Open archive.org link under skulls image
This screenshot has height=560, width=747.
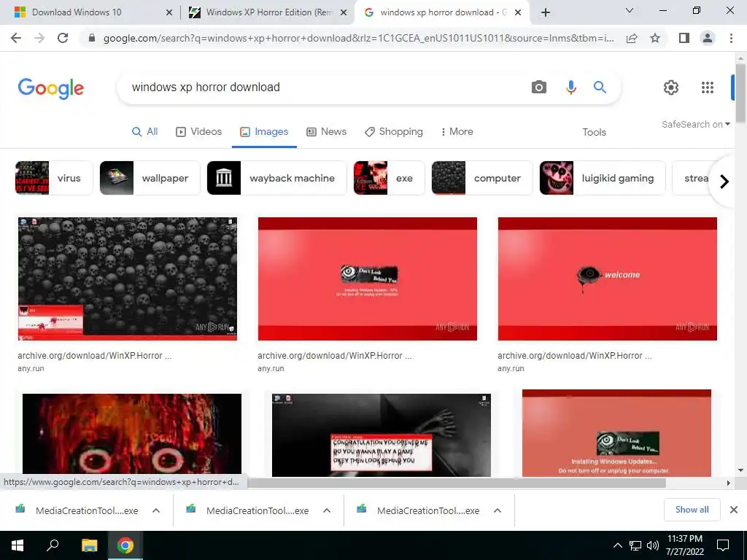point(94,356)
